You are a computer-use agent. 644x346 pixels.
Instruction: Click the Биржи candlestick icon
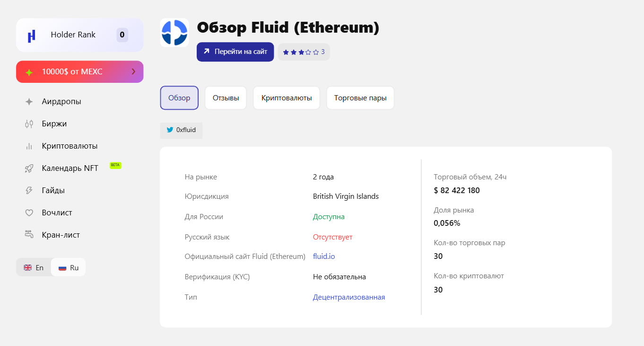tap(29, 124)
